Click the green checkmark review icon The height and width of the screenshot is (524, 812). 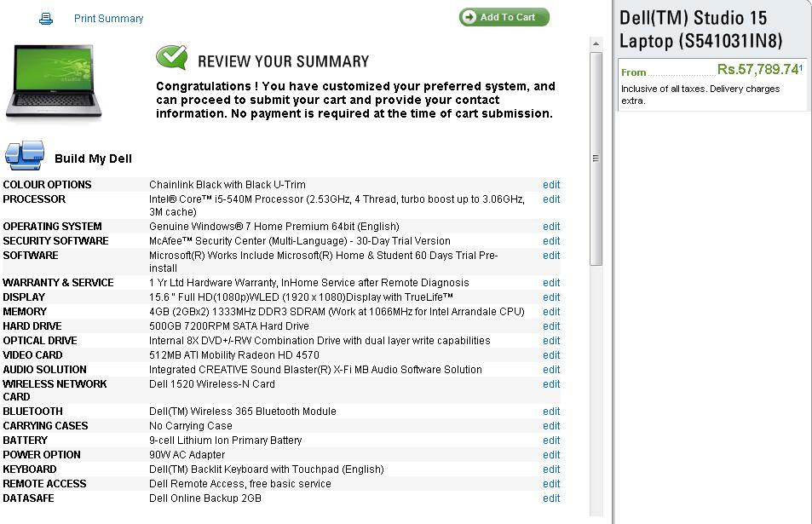(172, 57)
